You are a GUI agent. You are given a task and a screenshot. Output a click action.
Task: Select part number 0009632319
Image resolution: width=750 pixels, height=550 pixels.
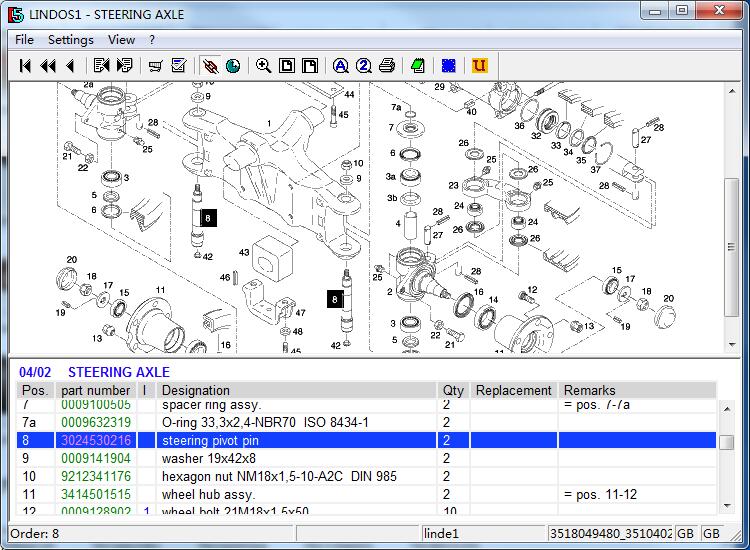96,422
